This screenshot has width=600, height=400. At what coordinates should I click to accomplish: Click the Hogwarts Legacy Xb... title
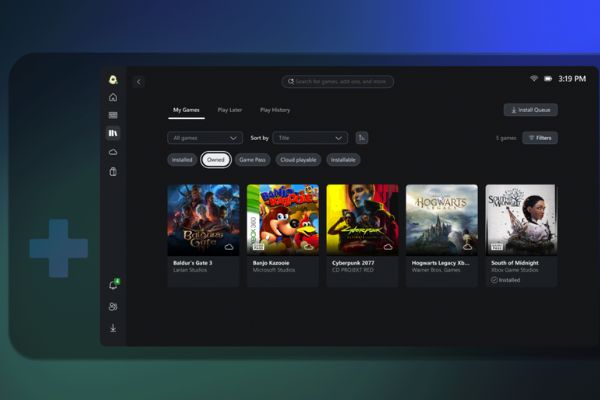pyautogui.click(x=440, y=263)
